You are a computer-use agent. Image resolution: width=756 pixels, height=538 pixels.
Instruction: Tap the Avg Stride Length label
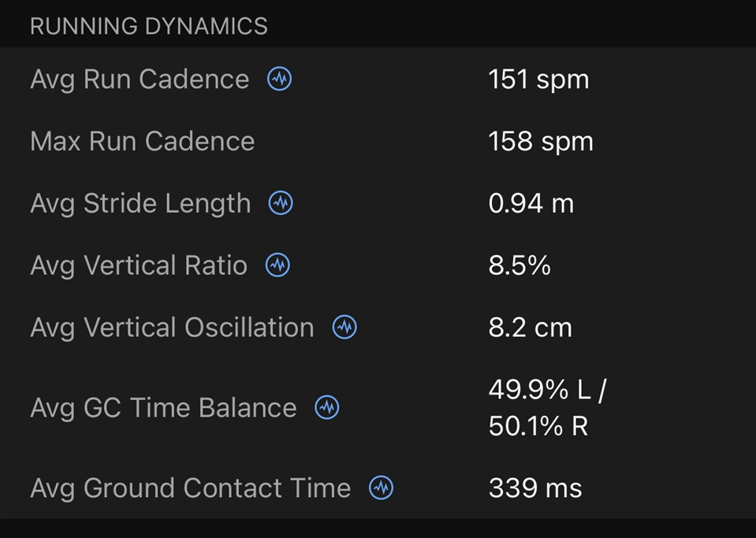(x=140, y=204)
